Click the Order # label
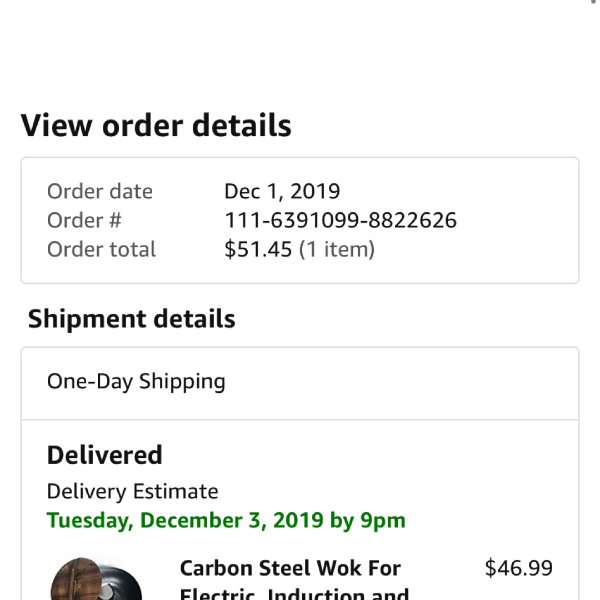Screen dimensions: 600x600 [x=84, y=220]
